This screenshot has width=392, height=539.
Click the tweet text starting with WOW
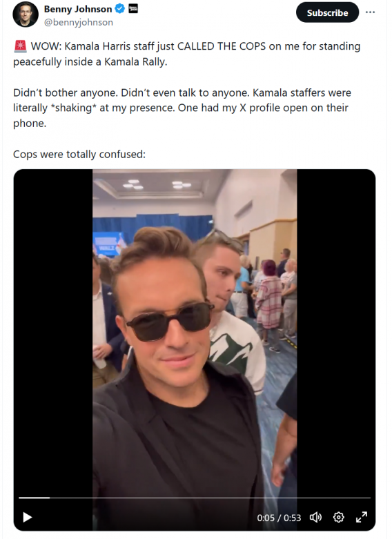[187, 54]
